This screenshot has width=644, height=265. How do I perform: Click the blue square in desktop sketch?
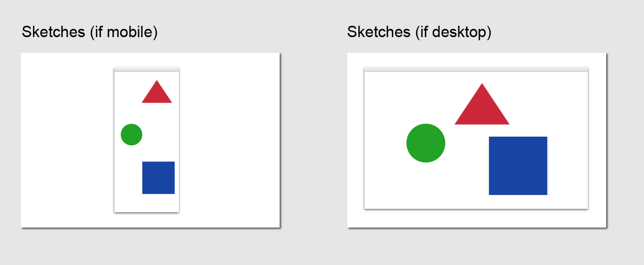point(518,165)
